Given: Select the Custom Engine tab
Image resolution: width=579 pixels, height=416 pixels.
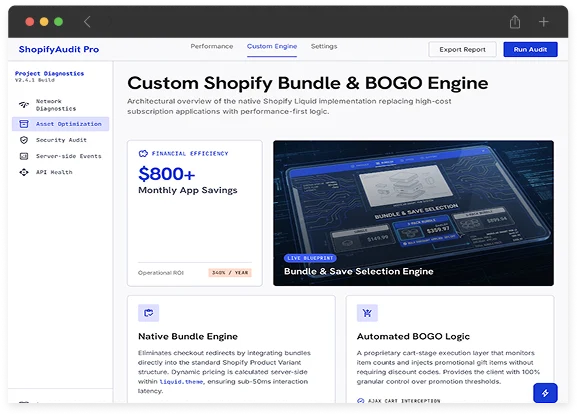Looking at the screenshot, I should (272, 47).
